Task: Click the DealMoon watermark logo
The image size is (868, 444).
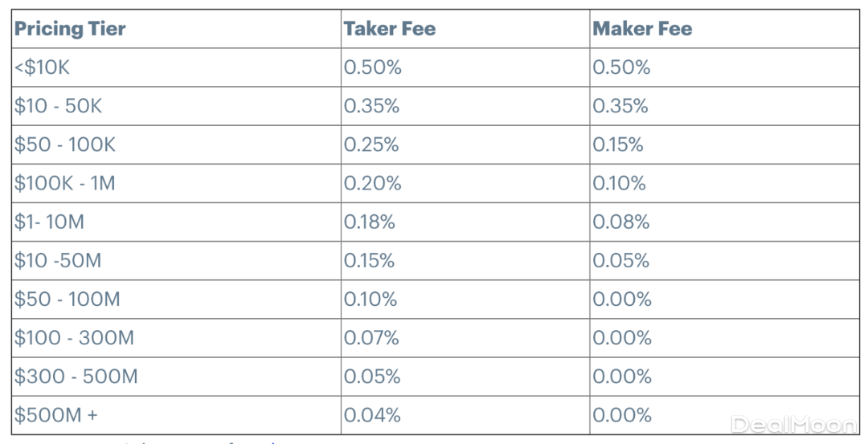Action: (795, 425)
